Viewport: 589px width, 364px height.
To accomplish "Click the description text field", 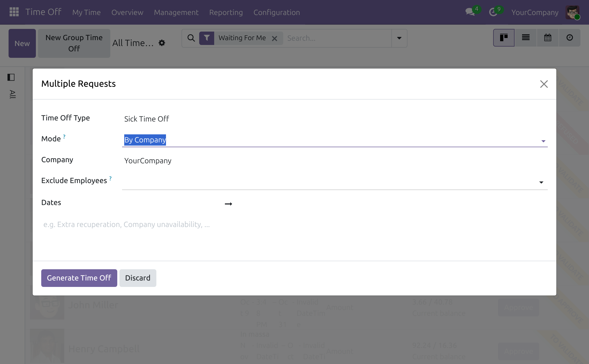I will (x=294, y=224).
